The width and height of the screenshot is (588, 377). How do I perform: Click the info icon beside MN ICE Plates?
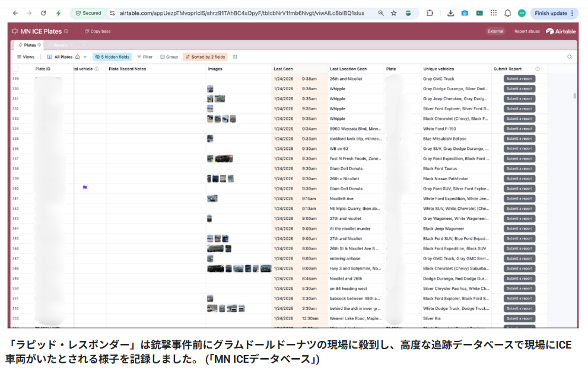coord(66,31)
